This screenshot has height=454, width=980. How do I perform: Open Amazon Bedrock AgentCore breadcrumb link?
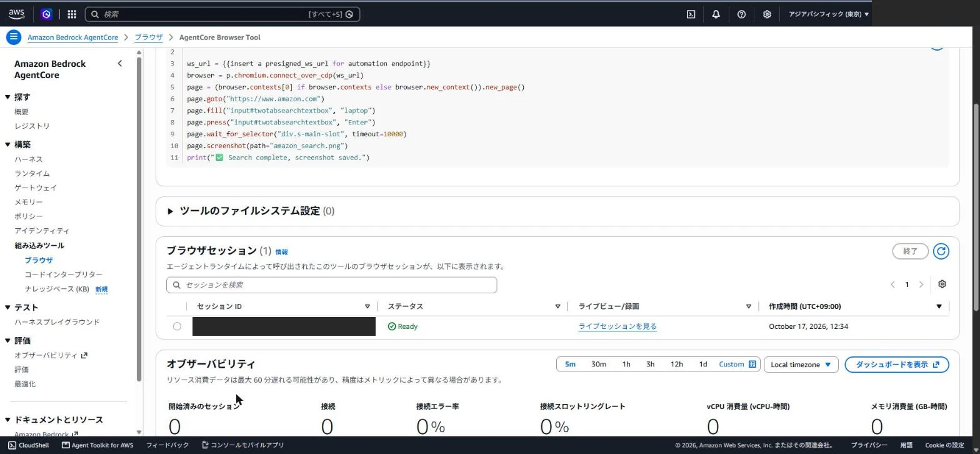[x=72, y=38]
